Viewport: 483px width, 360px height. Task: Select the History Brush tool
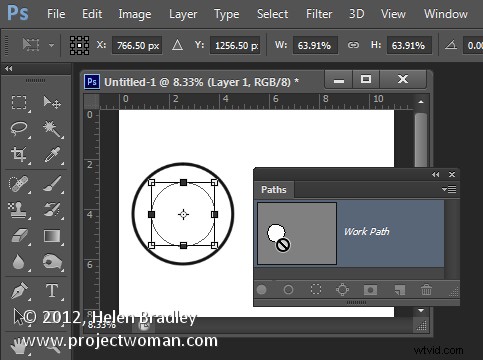pyautogui.click(x=52, y=210)
